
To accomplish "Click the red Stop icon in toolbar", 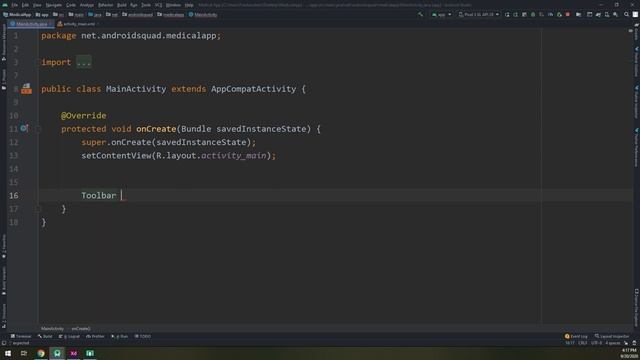I will coord(568,14).
